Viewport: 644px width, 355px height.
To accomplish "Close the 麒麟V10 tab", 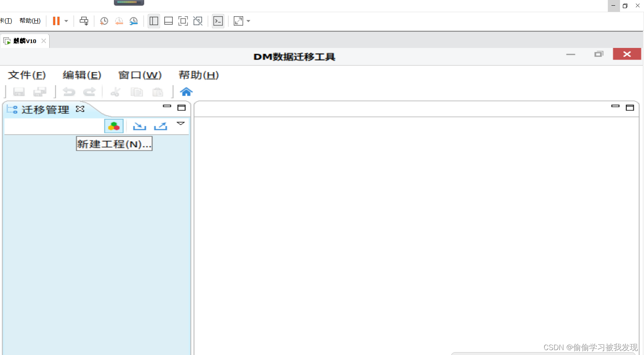I will 44,41.
